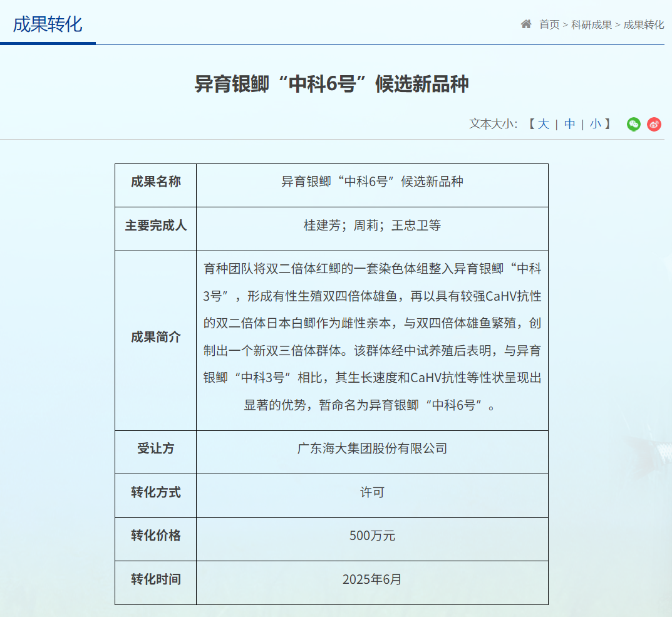
Task: Click the 2025年6月 date cell
Action: [x=372, y=583]
